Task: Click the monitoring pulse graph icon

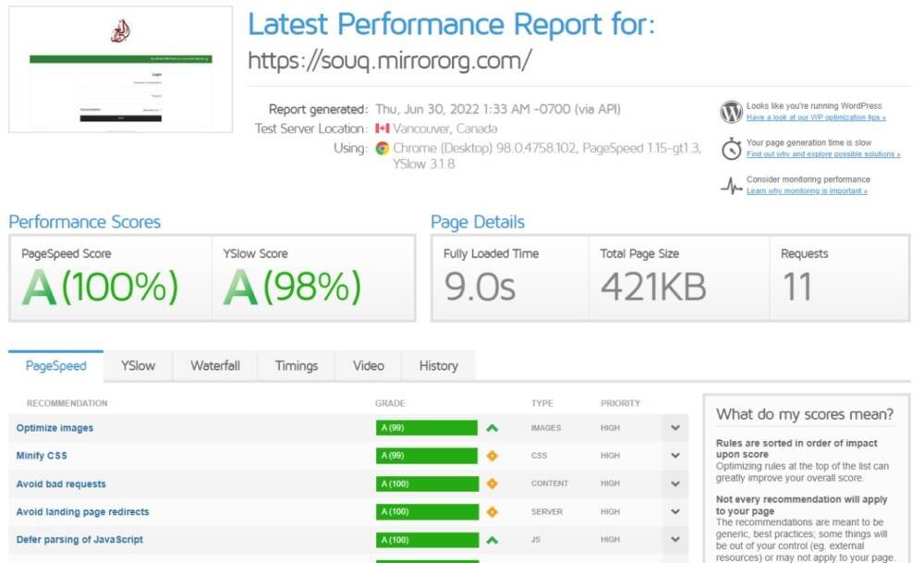Action: [x=731, y=186]
